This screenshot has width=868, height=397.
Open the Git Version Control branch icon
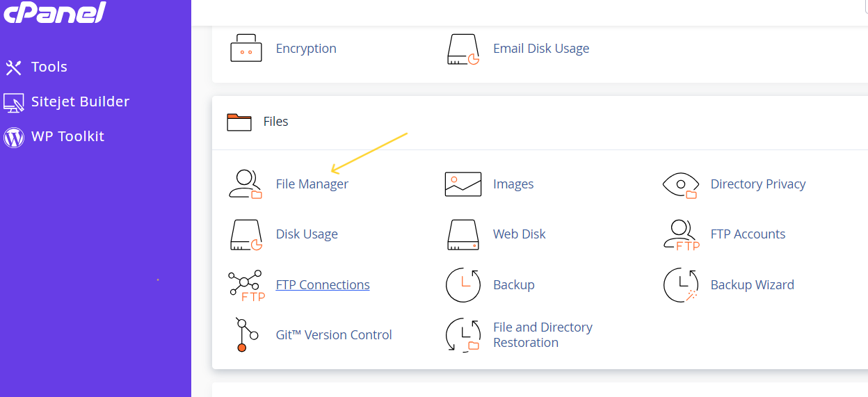[x=246, y=334]
